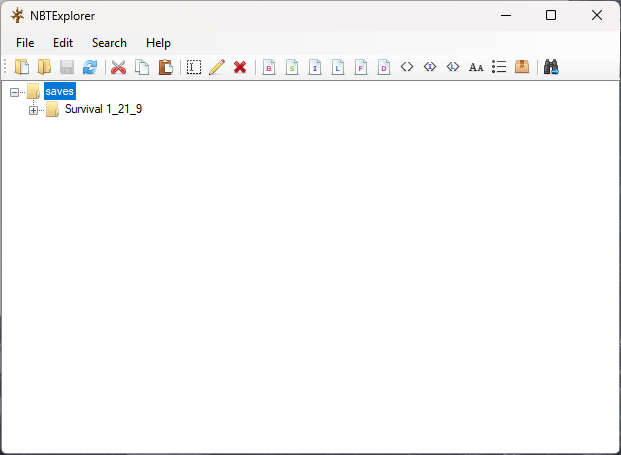Select the Survival 1_21_9 tree row
Screen dimensions: 621x455
point(103,109)
